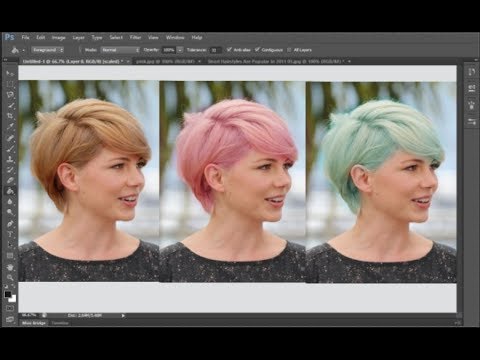Open the Help menu
This screenshot has width=480, height=360.
pos(197,37)
